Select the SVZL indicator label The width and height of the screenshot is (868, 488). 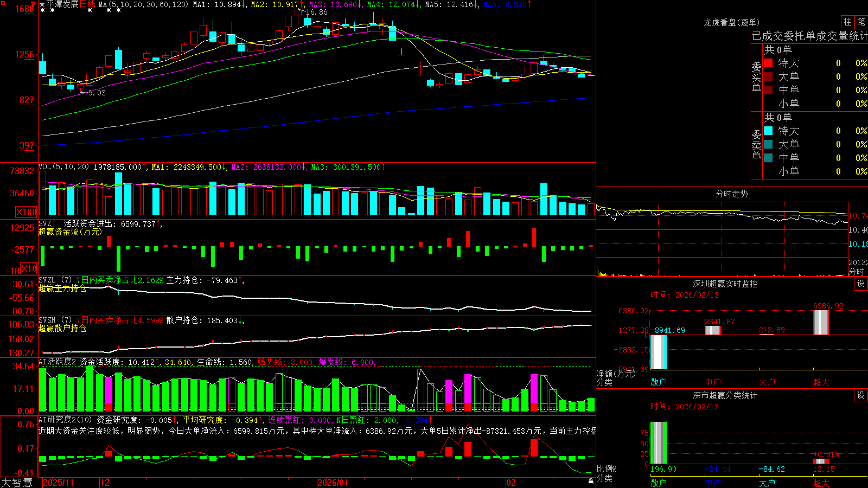47,280
